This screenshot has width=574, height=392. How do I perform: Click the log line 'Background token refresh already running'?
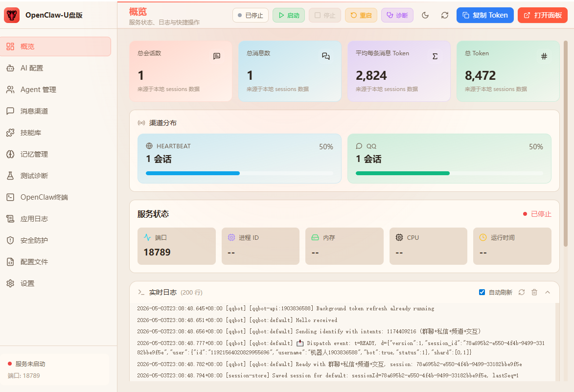(x=286, y=308)
